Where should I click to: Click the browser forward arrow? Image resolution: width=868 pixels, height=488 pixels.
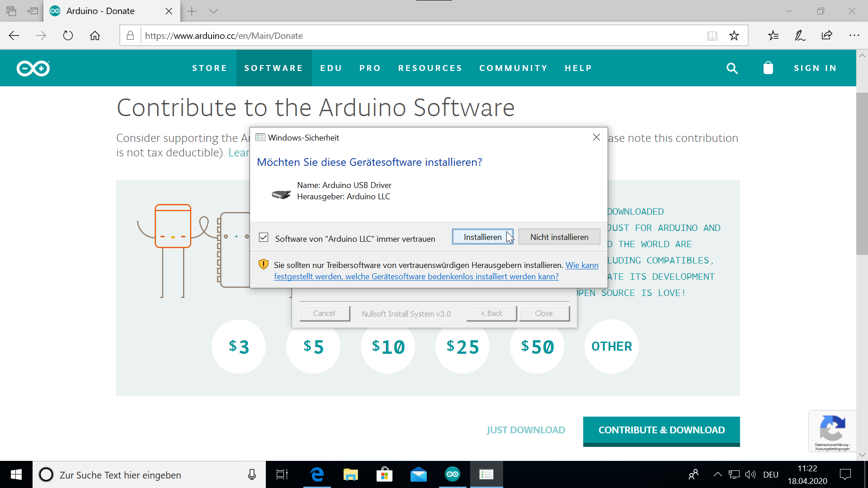click(41, 36)
